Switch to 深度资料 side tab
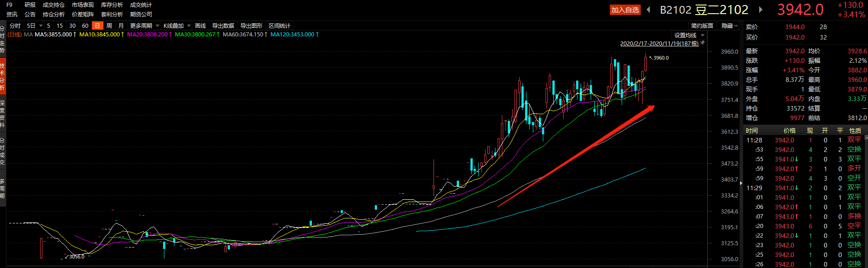 pos(2,114)
